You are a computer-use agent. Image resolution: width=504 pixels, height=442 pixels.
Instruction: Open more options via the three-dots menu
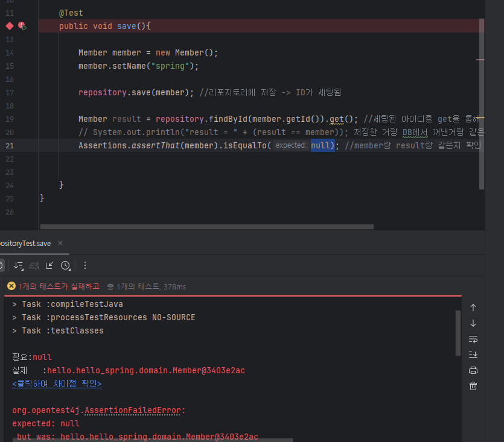tap(85, 265)
